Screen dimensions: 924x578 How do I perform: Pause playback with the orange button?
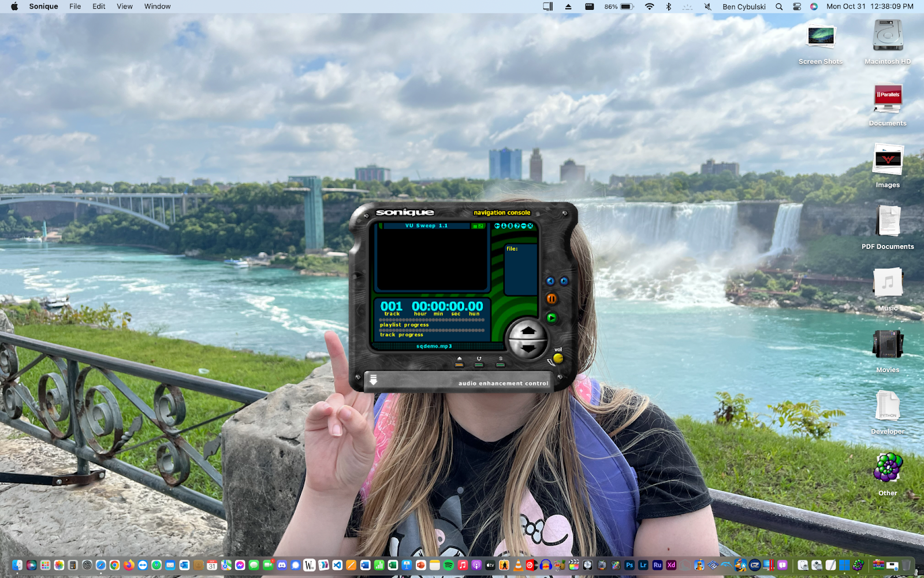coord(552,299)
